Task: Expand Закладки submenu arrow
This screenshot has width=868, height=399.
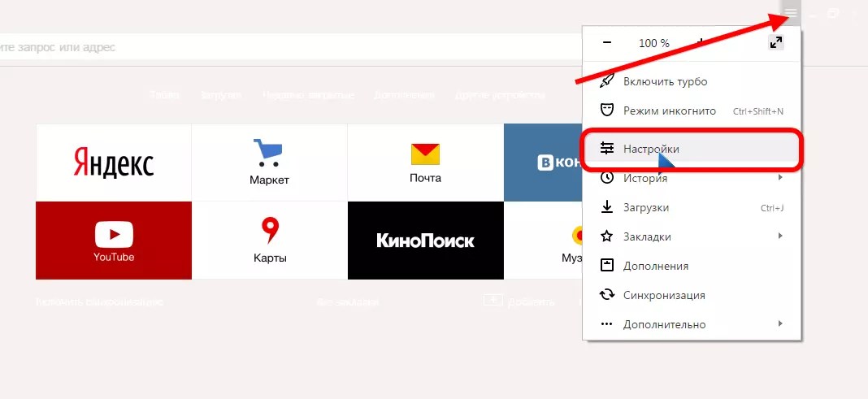Action: 780,236
